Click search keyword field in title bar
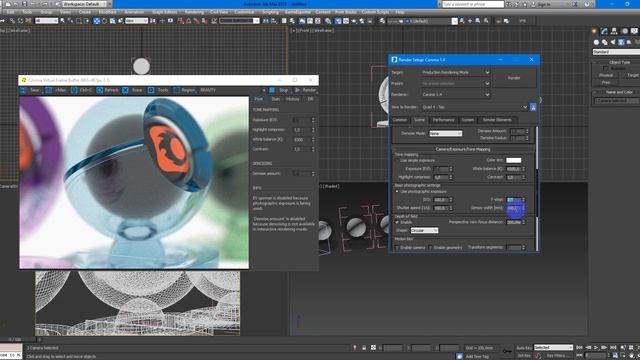The width and height of the screenshot is (640, 360). (473, 4)
